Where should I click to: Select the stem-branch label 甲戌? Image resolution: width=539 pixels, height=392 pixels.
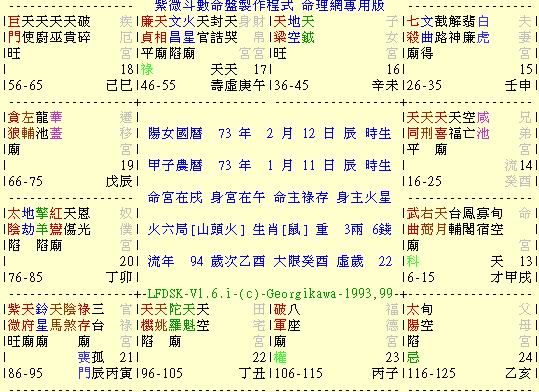click(x=518, y=277)
